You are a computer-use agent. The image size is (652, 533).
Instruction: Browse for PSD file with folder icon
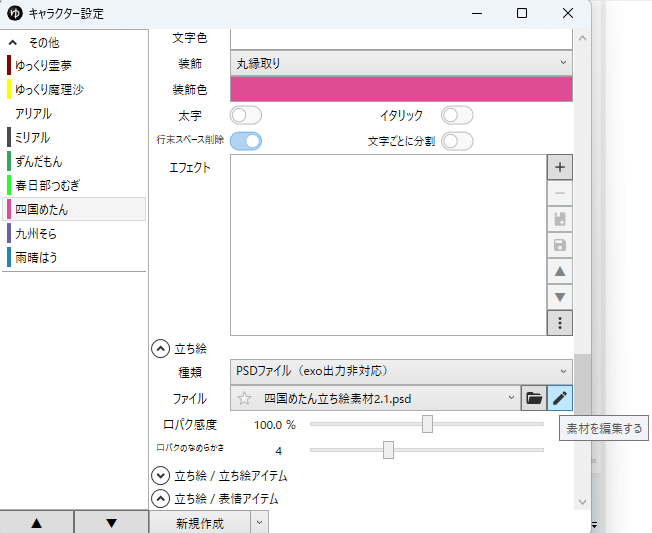534,398
